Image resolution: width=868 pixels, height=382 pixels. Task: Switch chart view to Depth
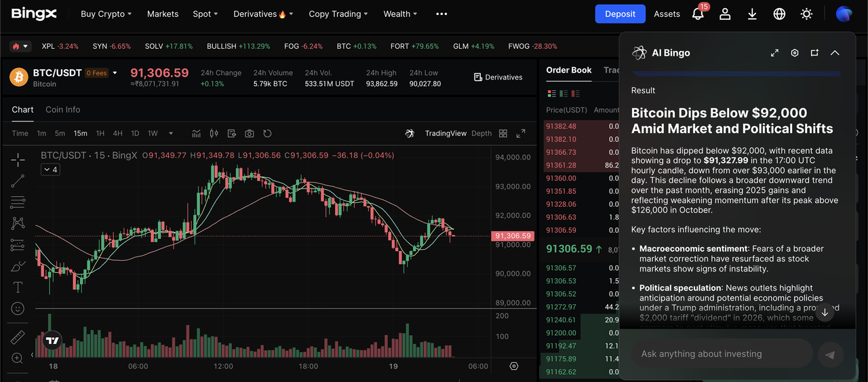tap(481, 134)
